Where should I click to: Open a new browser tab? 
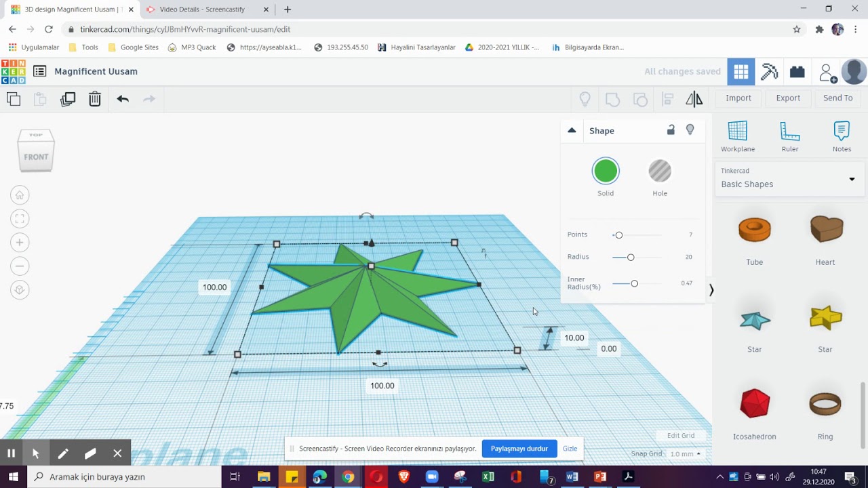tap(288, 9)
